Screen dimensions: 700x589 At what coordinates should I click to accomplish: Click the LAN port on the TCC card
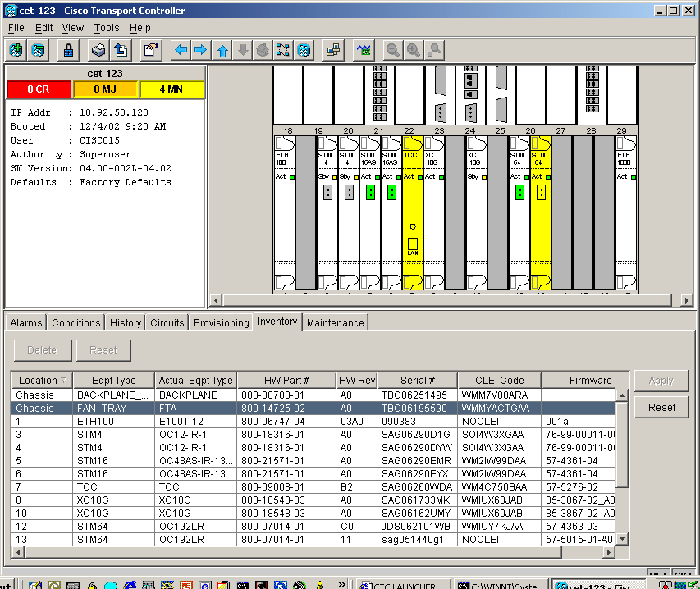[413, 245]
